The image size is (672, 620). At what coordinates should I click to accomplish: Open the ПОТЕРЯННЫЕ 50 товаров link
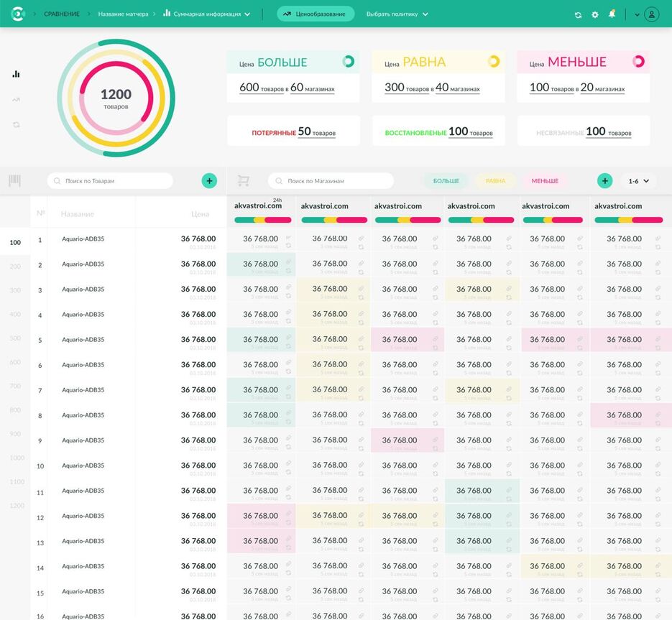pos(293,132)
